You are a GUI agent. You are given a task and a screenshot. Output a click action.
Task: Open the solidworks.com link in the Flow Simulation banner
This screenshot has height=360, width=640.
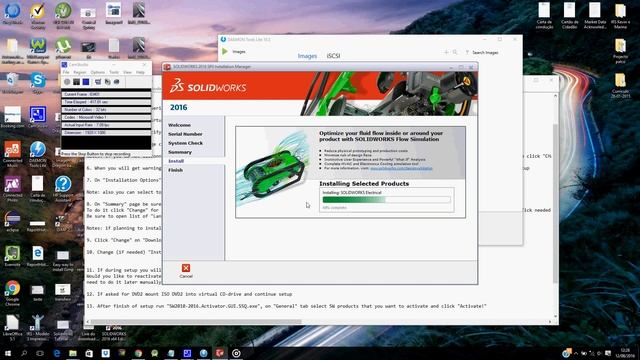(x=401, y=168)
